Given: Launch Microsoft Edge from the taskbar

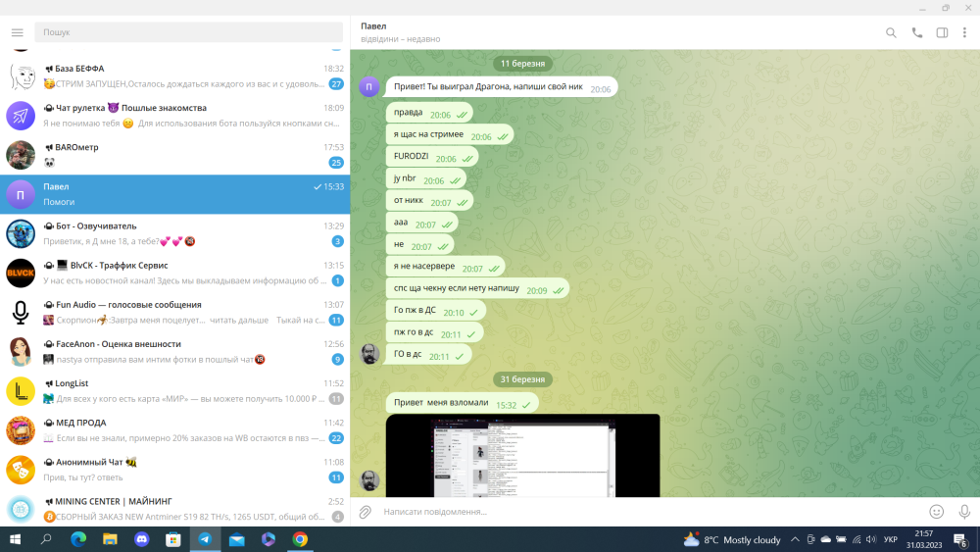Looking at the screenshot, I should click(x=78, y=539).
